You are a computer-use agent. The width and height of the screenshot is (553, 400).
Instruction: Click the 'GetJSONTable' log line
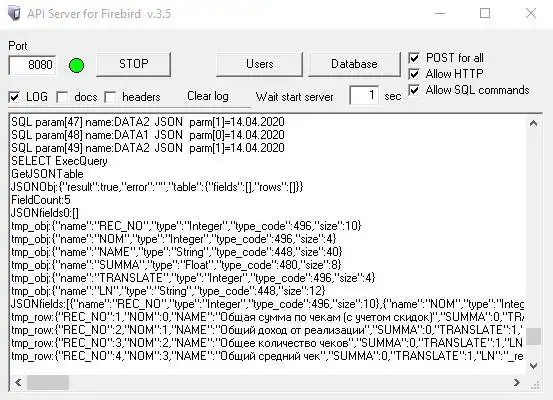pos(47,174)
